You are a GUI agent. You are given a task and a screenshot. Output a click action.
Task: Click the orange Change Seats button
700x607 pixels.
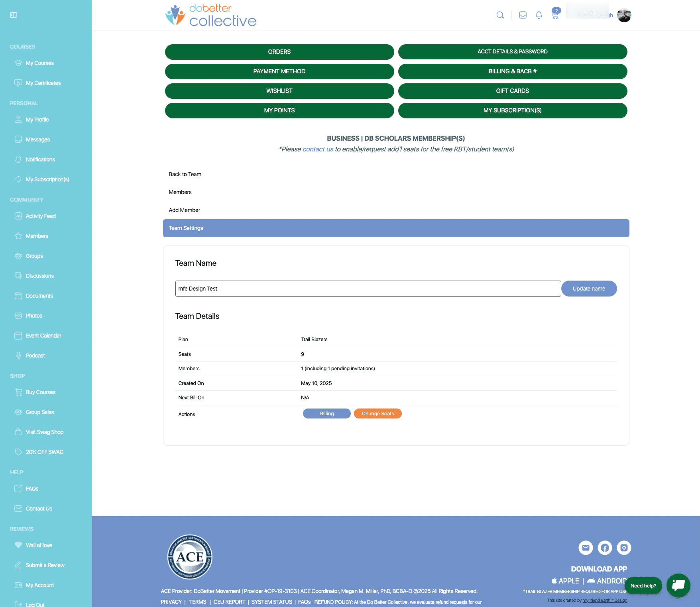click(x=378, y=414)
